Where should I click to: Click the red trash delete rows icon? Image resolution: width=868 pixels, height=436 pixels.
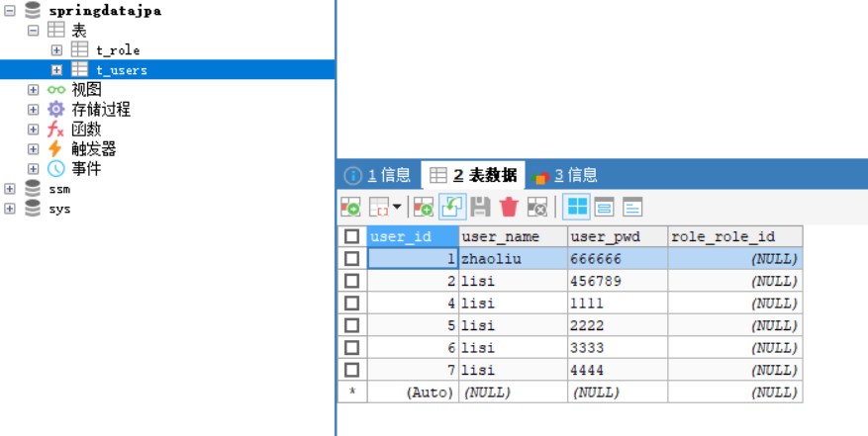[x=509, y=207]
